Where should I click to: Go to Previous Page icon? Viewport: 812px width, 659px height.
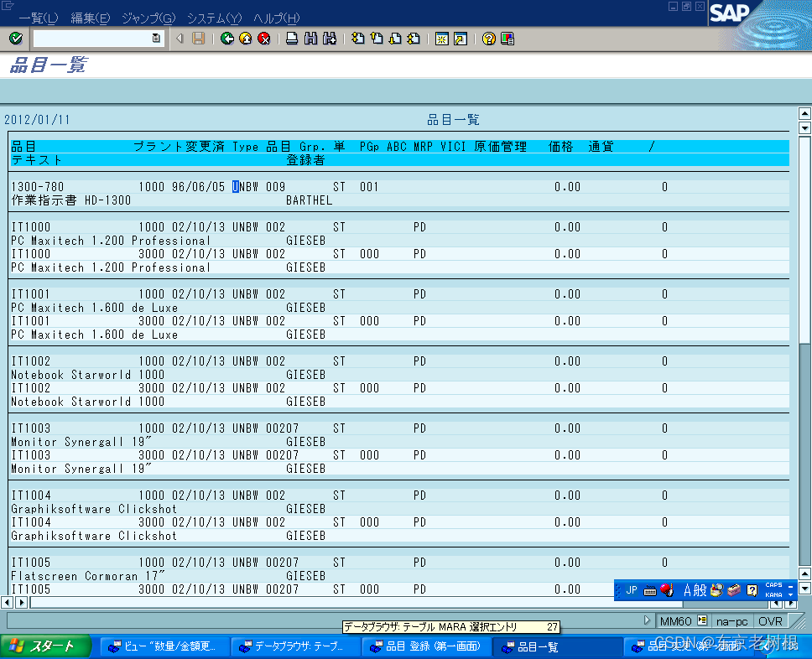(377, 39)
